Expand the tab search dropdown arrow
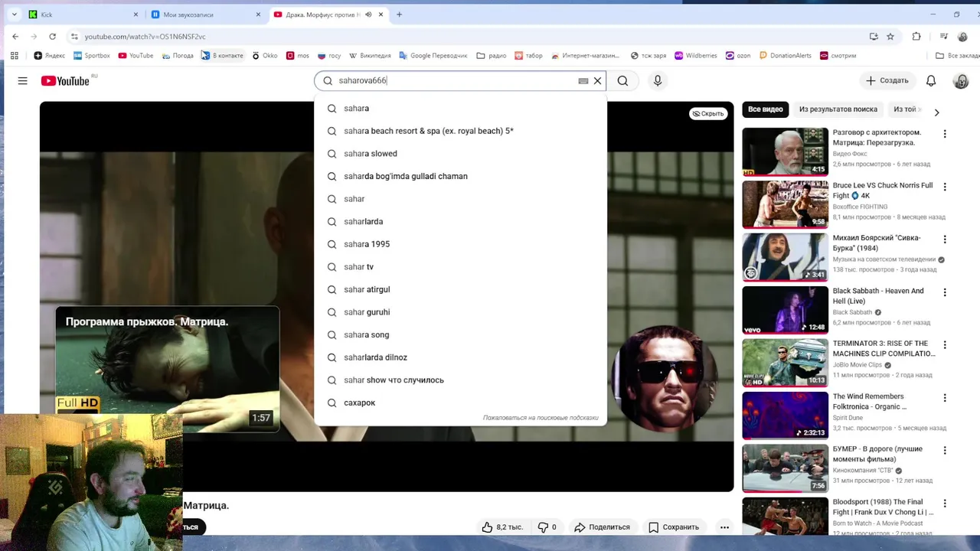Screen dimensions: 980x551 pyautogui.click(x=14, y=15)
